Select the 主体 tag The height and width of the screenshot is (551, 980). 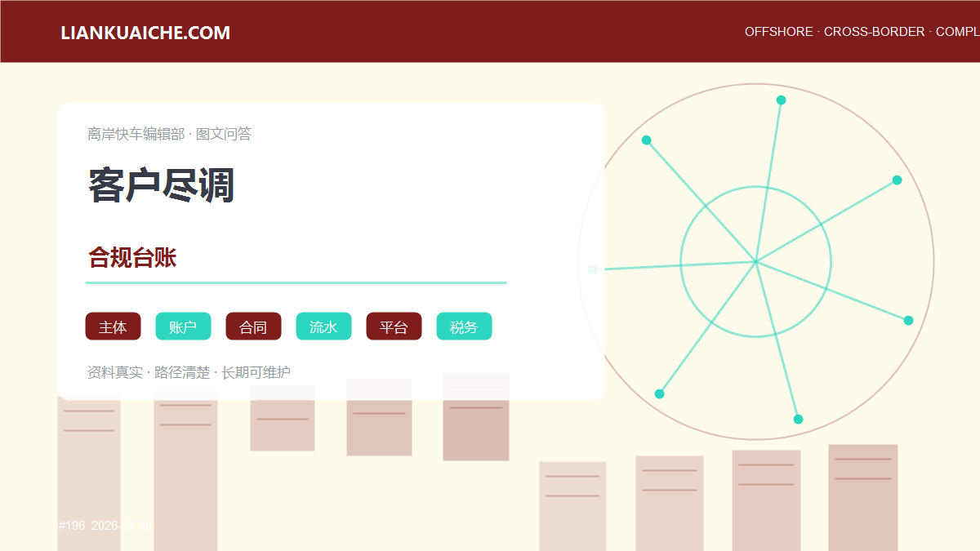tap(113, 327)
